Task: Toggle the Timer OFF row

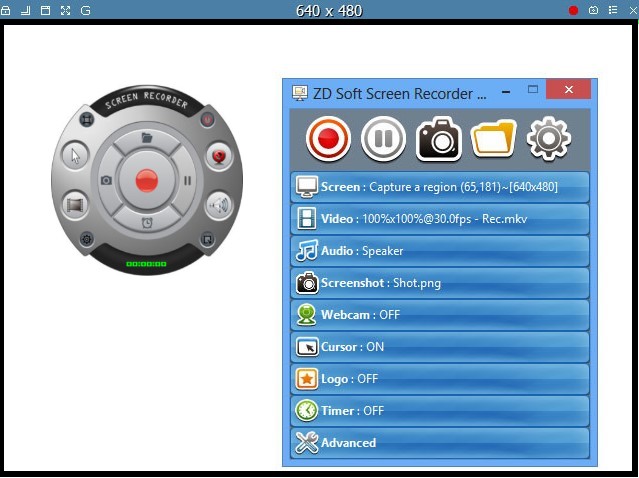Action: 440,411
